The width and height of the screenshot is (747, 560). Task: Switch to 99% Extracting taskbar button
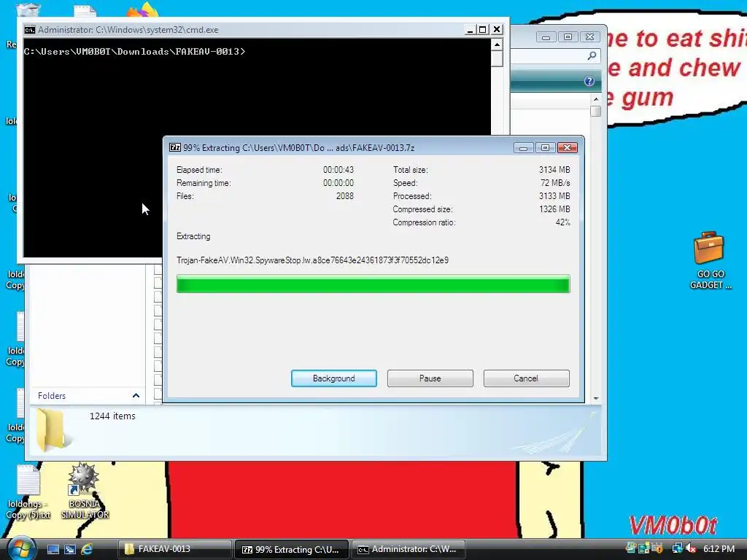(x=291, y=549)
